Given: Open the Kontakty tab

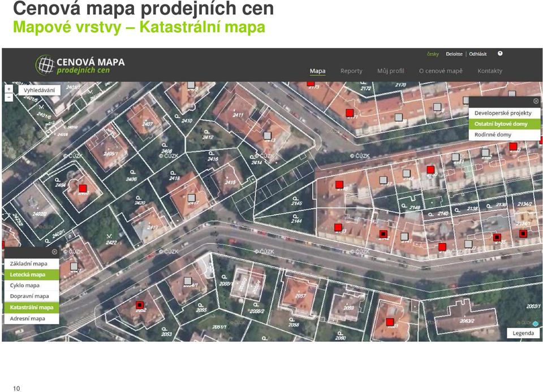Looking at the screenshot, I should click(x=490, y=71).
